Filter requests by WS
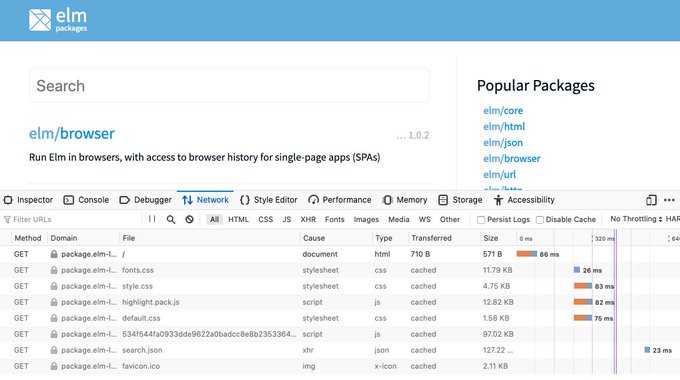680x380 pixels. pyautogui.click(x=425, y=219)
